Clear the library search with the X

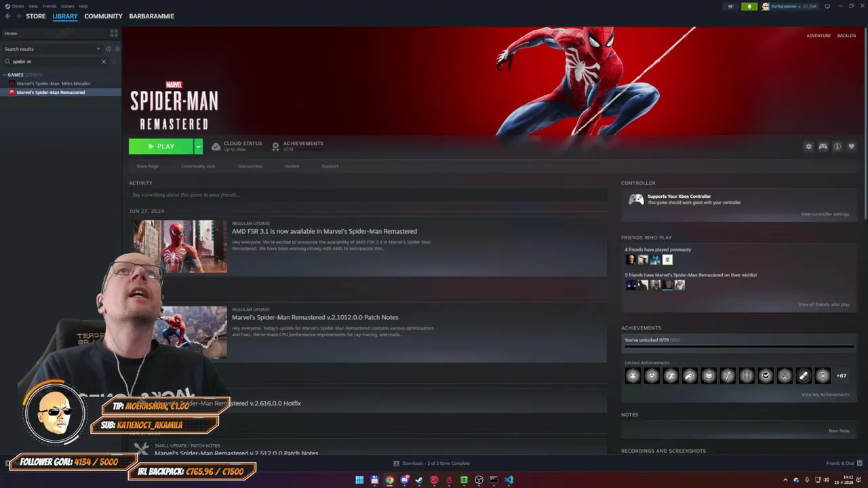point(104,62)
